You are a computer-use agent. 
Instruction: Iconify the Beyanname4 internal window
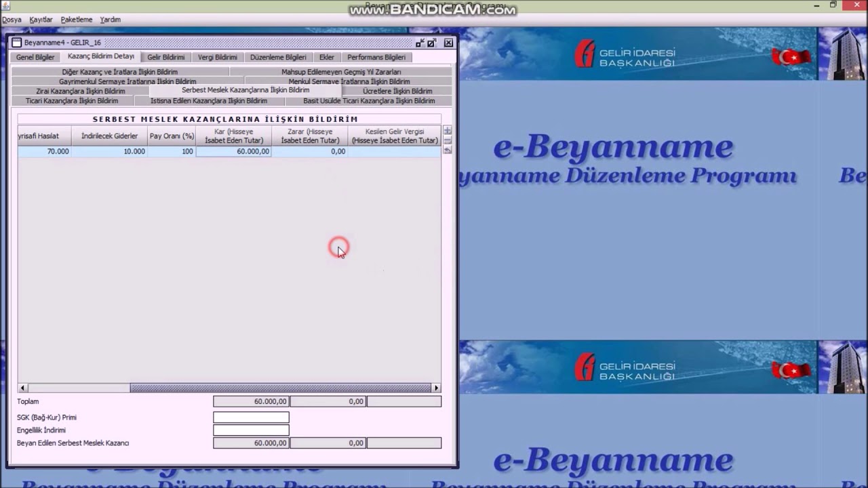pos(420,43)
